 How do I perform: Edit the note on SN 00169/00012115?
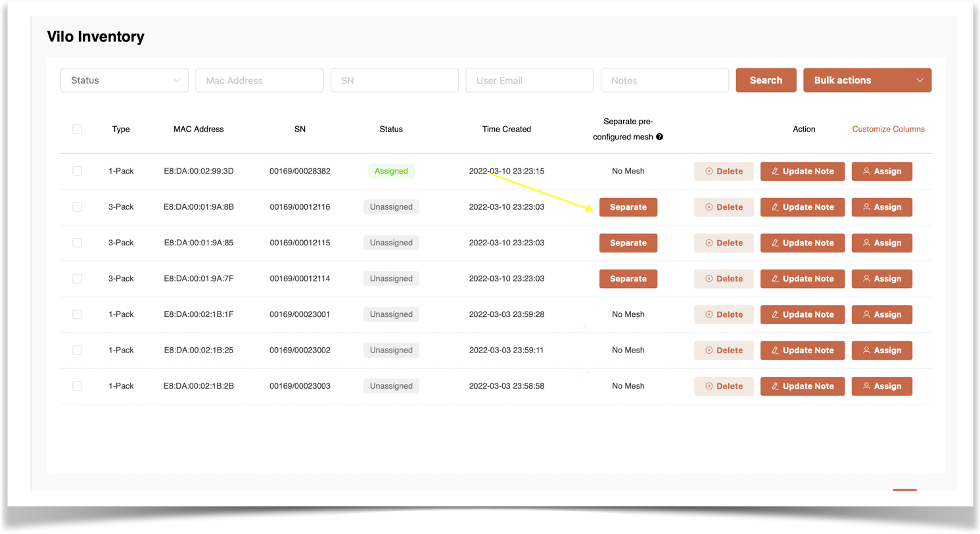point(803,243)
